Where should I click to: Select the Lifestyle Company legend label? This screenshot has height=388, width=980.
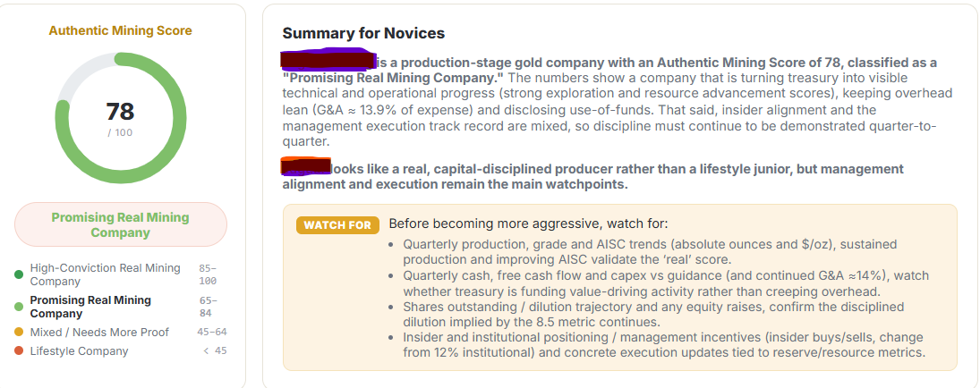coord(79,351)
